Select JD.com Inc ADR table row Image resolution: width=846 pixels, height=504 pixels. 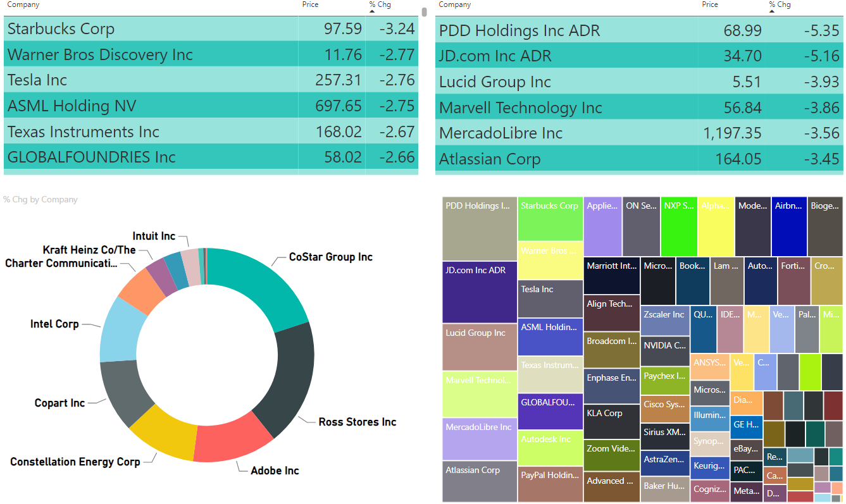coord(639,56)
